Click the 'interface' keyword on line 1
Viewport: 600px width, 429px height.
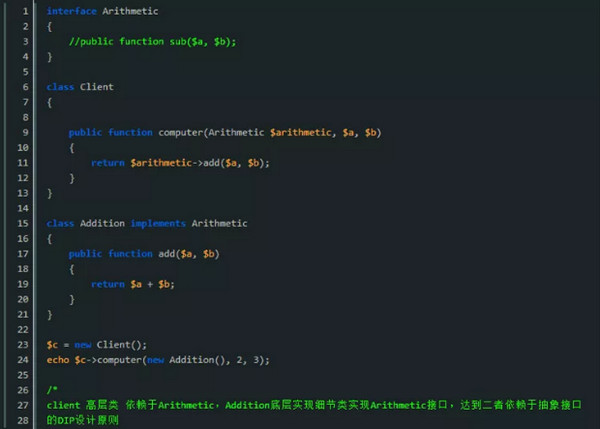click(x=71, y=11)
